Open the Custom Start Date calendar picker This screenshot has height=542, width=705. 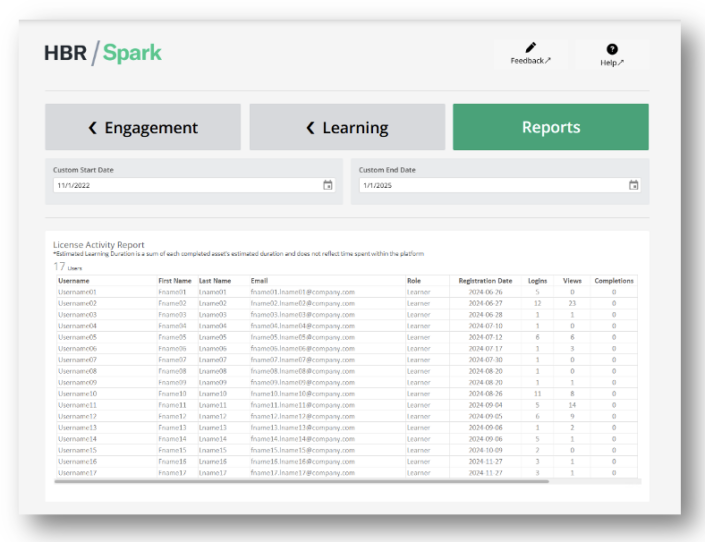[328, 185]
